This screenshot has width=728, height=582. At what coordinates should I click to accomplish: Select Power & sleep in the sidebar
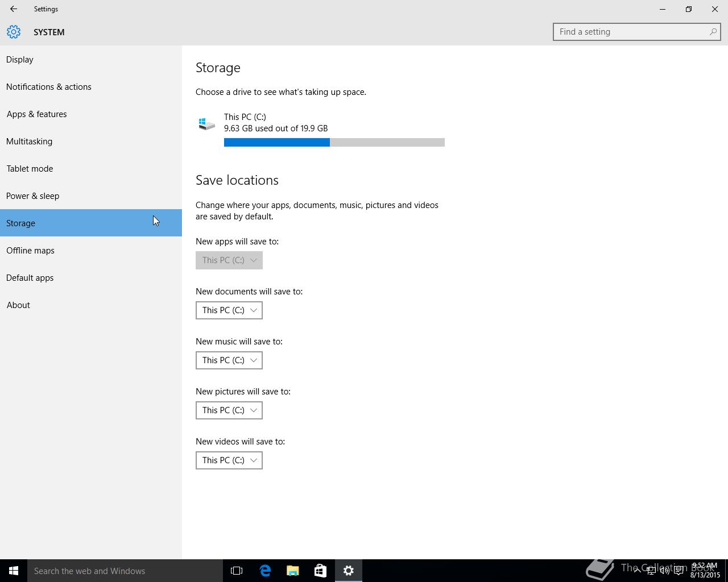[91, 196]
